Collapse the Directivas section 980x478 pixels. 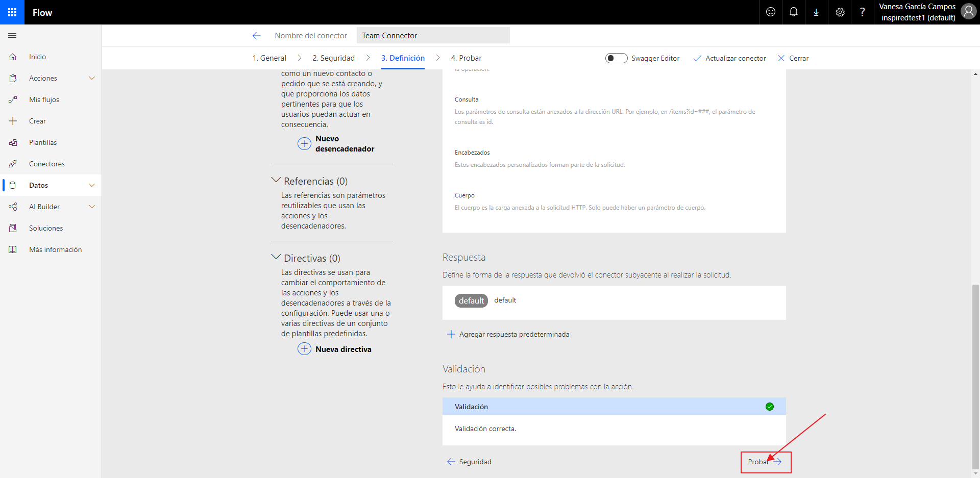point(276,258)
